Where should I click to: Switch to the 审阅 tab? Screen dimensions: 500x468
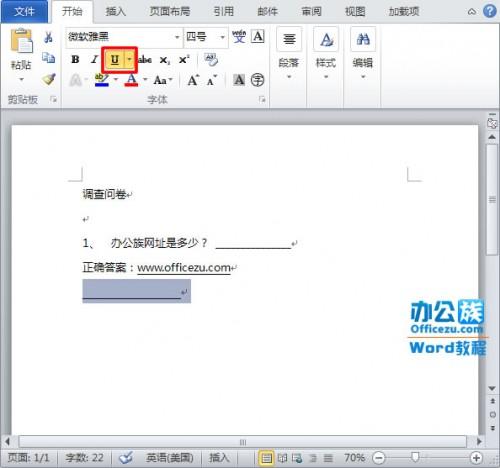pos(311,11)
